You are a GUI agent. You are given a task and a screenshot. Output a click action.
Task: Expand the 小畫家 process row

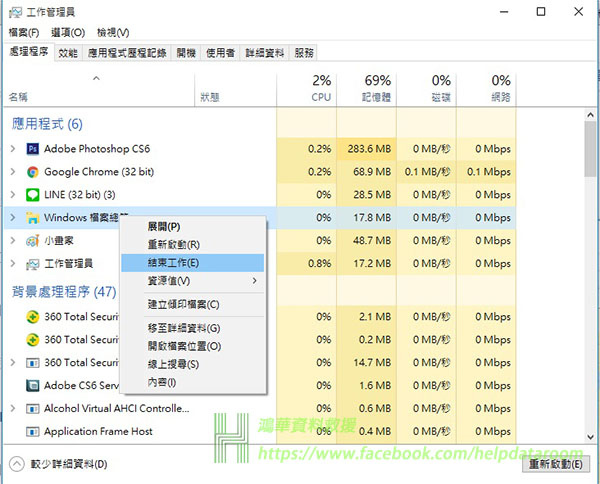[x=13, y=240]
